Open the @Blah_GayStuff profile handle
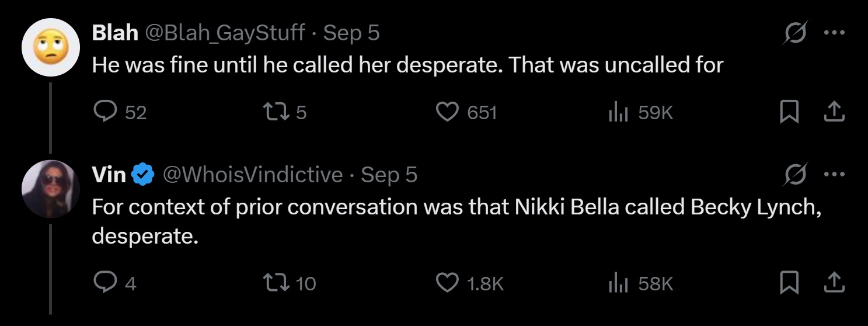Screen dimensions: 868x326 click(224, 33)
